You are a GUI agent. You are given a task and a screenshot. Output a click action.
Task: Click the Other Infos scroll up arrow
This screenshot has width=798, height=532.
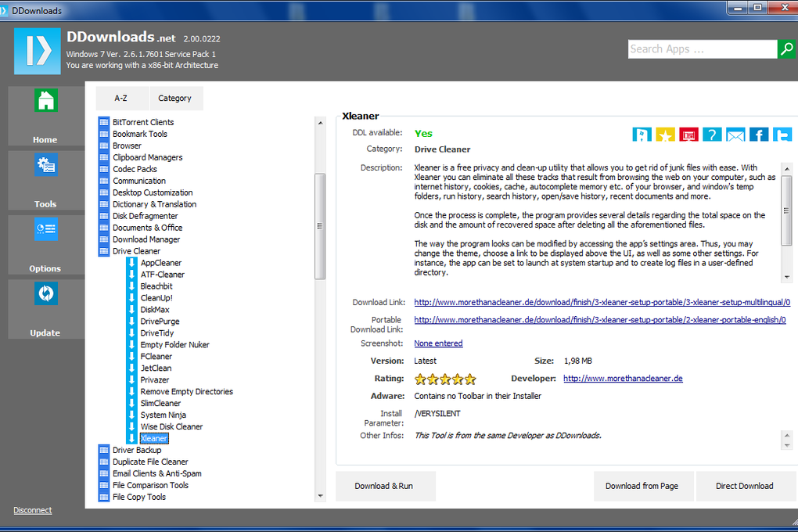pos(787,436)
